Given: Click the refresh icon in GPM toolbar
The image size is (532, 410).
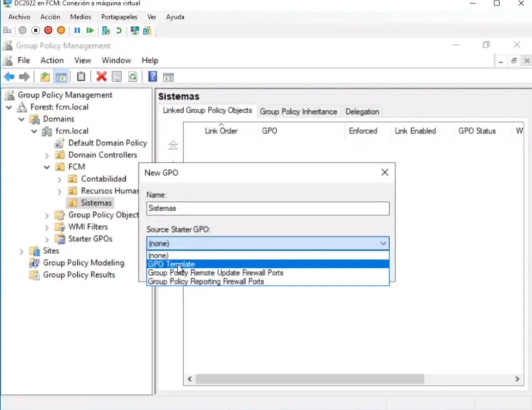Looking at the screenshot, I should coord(133,77).
